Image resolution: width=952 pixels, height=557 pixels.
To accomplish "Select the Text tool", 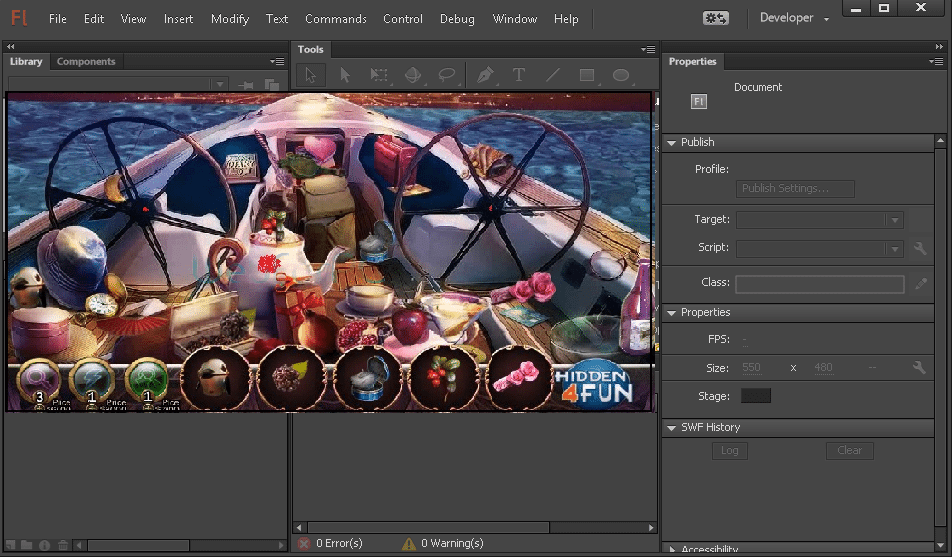I will click(x=518, y=75).
